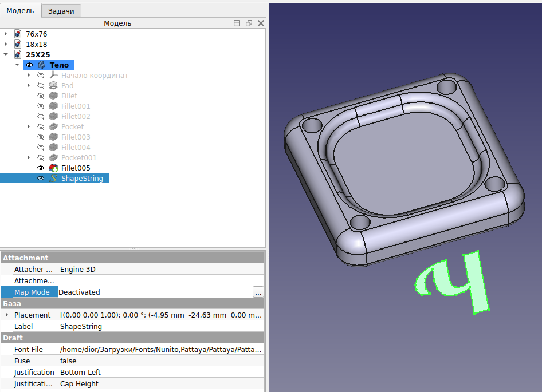Click the 18x18 document icon
The width and height of the screenshot is (542, 392).
pos(18,44)
